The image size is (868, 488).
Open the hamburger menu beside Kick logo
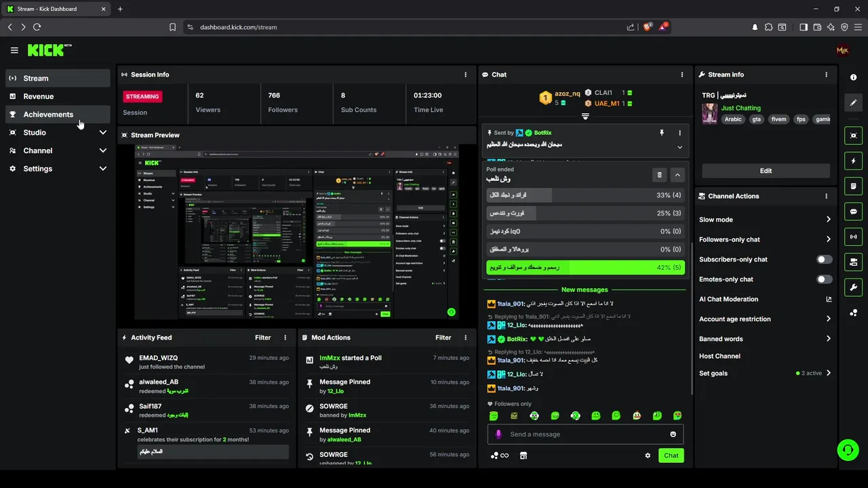14,50
